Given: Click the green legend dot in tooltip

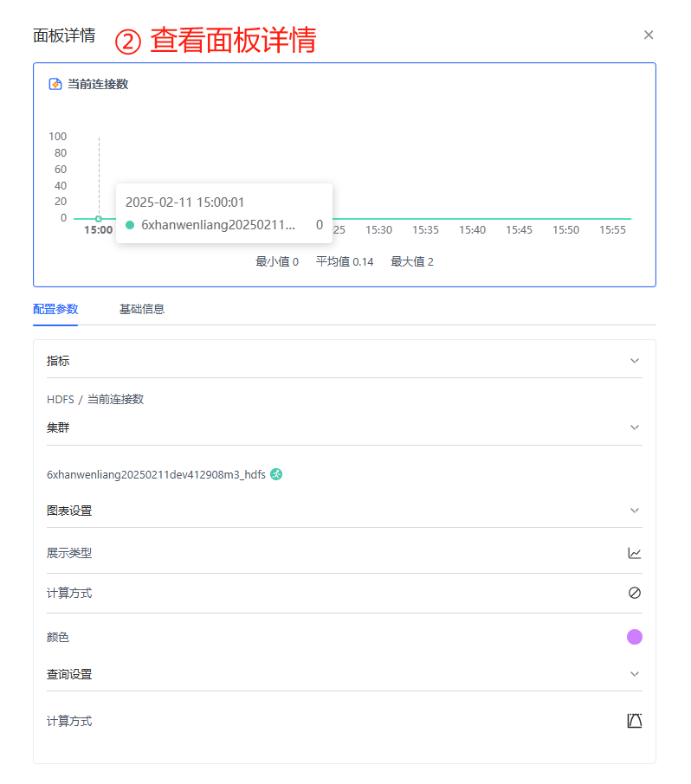Looking at the screenshot, I should pos(130,225).
